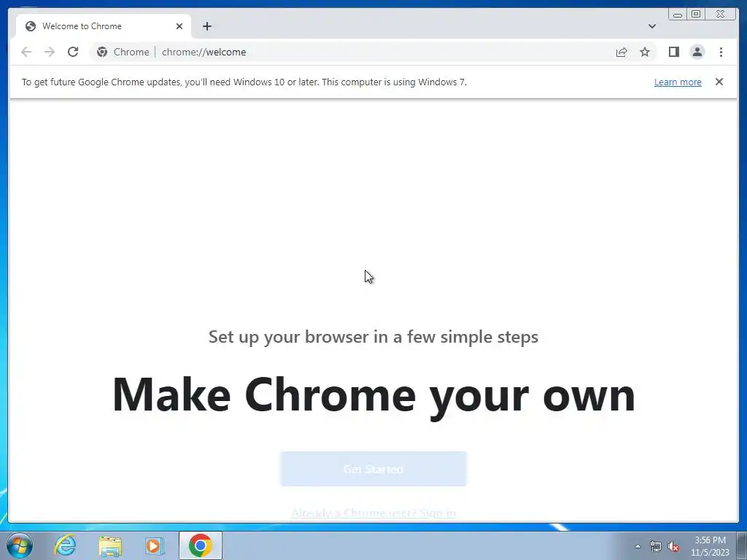Close the Welcome to Chrome tab
Image resolution: width=747 pixels, height=560 pixels.
pos(179,26)
